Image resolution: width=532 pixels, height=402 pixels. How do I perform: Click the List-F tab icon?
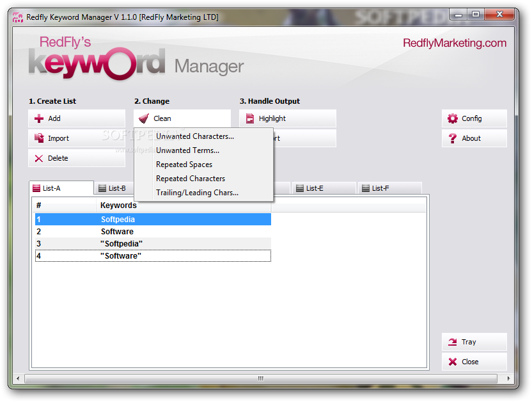pyautogui.click(x=365, y=188)
